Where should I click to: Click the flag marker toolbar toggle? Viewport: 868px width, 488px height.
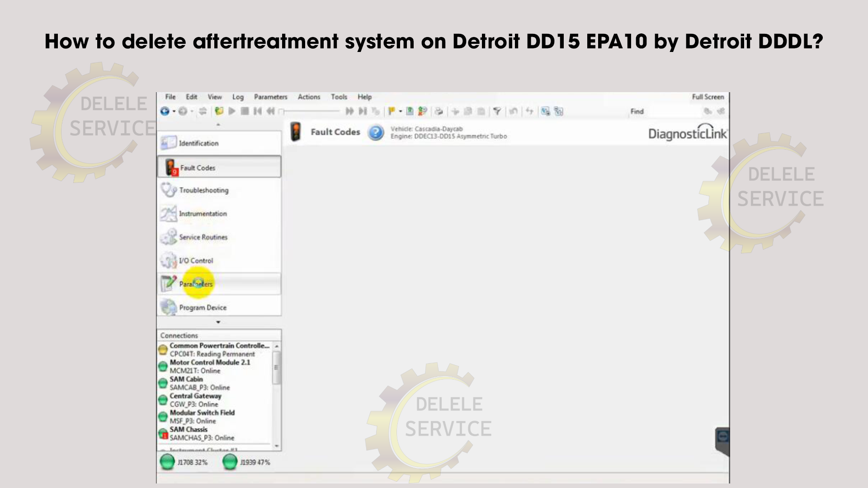(x=392, y=112)
